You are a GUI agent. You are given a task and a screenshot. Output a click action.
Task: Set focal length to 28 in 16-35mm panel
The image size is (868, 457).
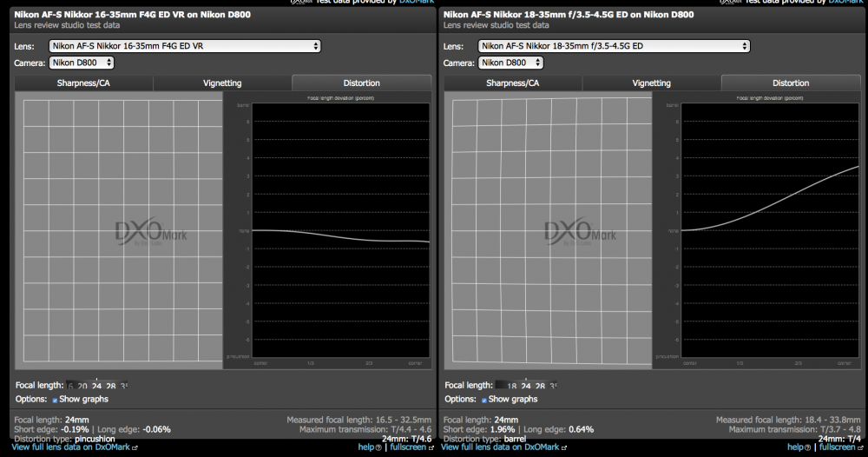(x=111, y=386)
